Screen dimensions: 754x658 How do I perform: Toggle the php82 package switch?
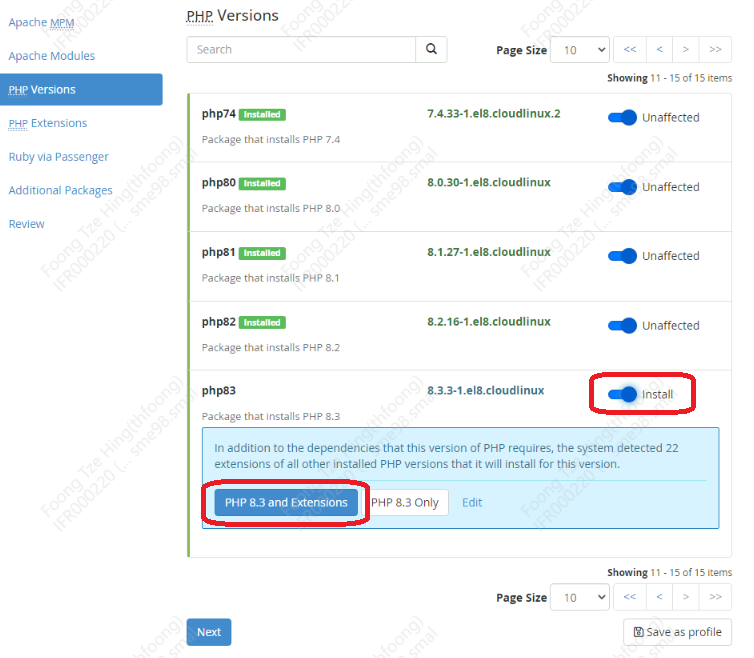tap(623, 325)
